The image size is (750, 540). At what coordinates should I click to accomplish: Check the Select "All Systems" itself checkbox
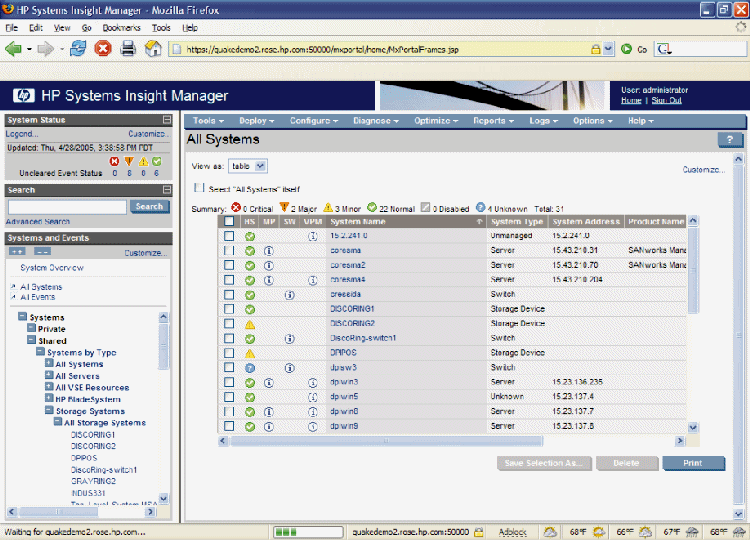click(200, 187)
